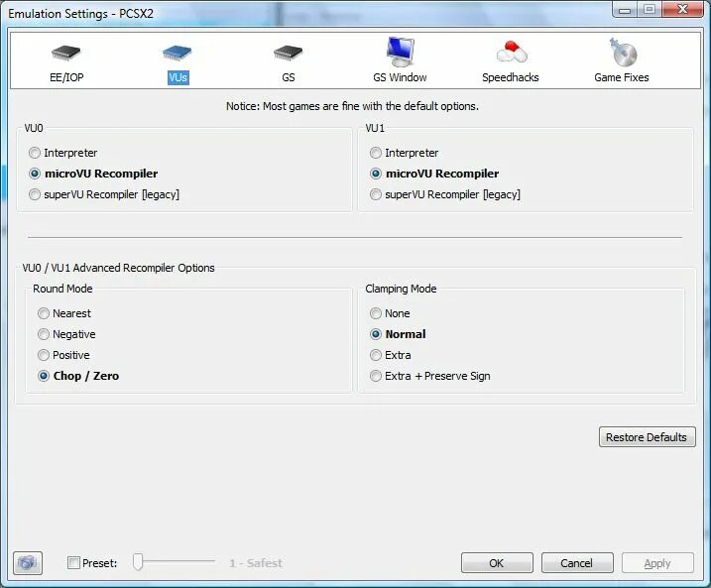Open the Game Fixes disc icon
Screen dimensions: 711x588
[622, 53]
